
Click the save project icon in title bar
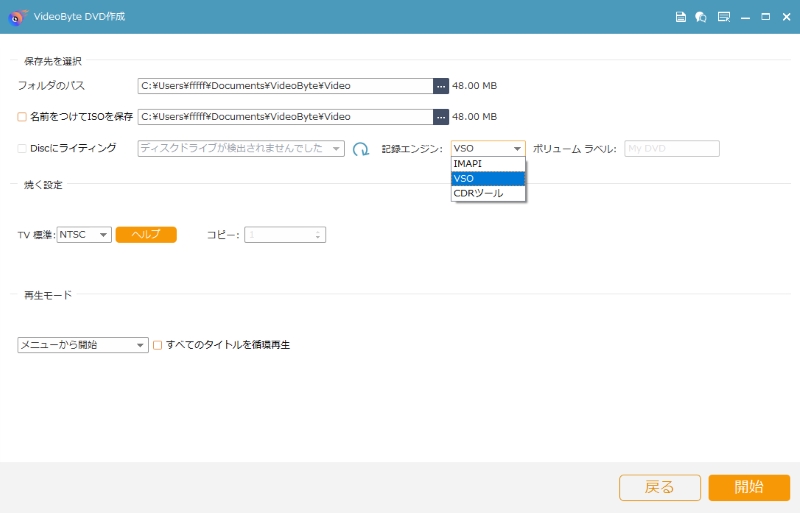tap(681, 17)
